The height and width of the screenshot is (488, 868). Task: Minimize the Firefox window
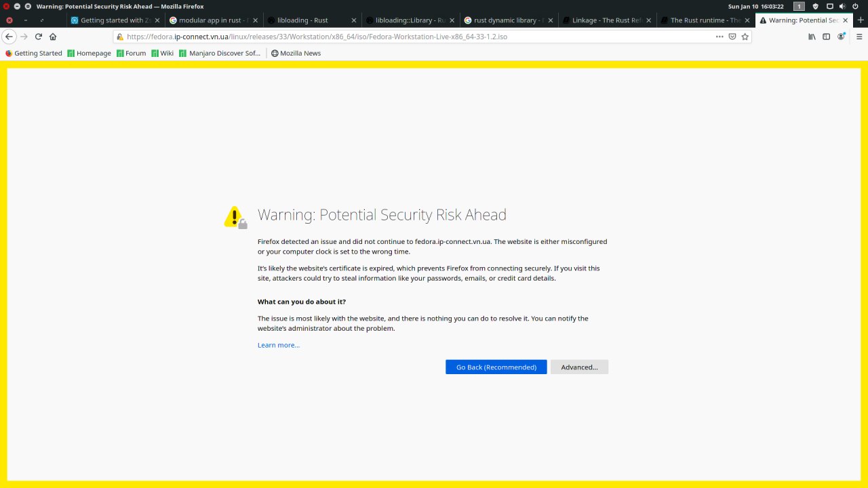[17, 6]
